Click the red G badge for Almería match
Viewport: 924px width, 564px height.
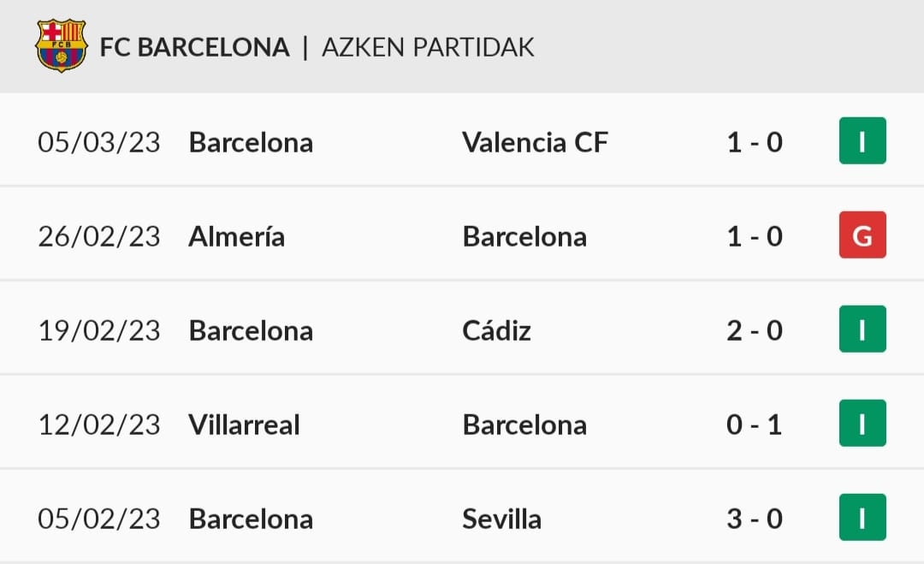tap(862, 235)
